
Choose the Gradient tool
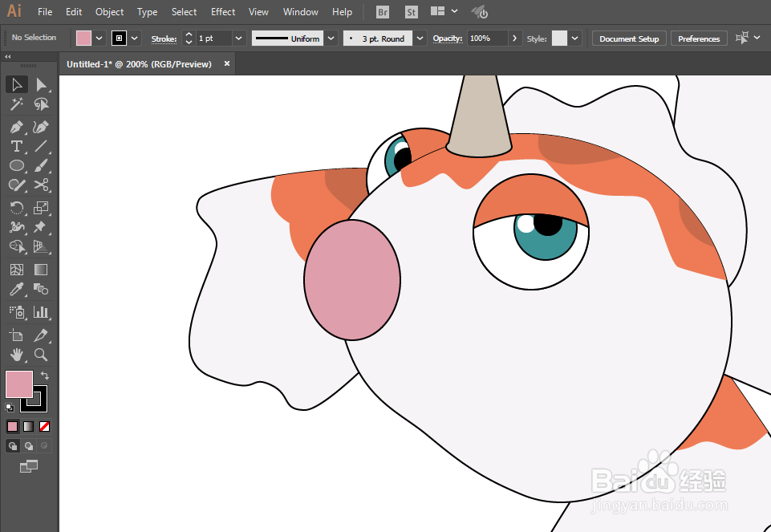point(41,270)
